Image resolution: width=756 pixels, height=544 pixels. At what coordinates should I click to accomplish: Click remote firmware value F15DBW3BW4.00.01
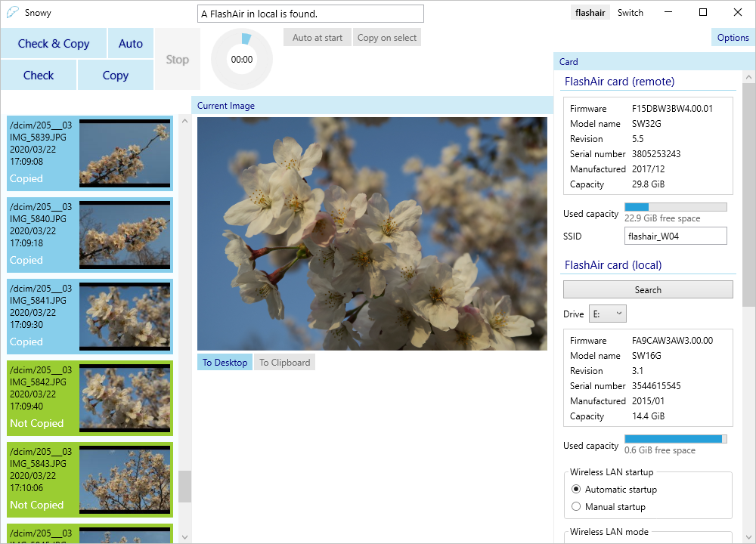point(672,108)
